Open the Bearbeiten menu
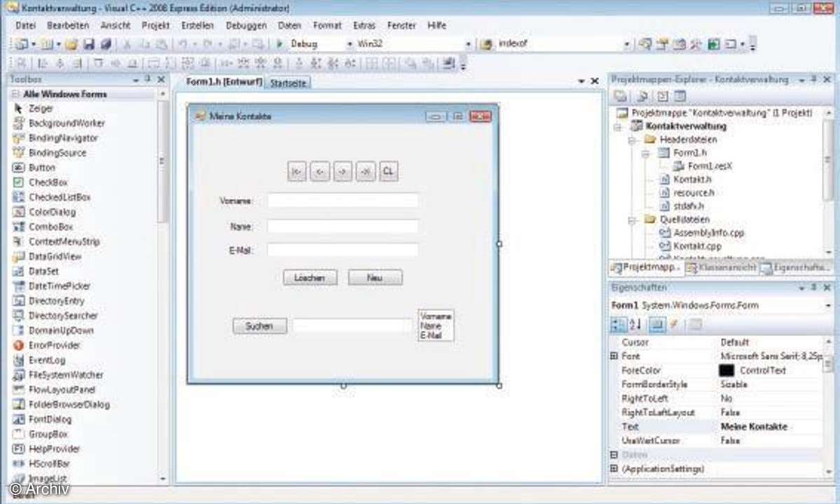The width and height of the screenshot is (840, 504). [x=67, y=25]
